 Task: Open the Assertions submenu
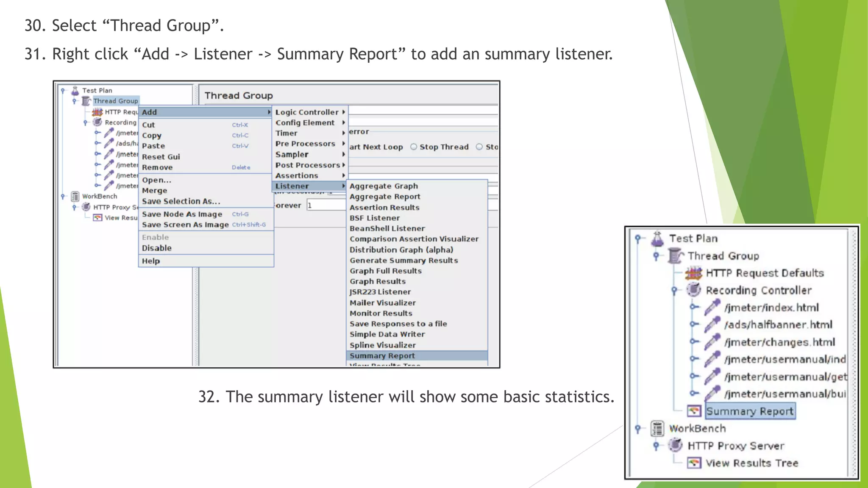pyautogui.click(x=310, y=176)
